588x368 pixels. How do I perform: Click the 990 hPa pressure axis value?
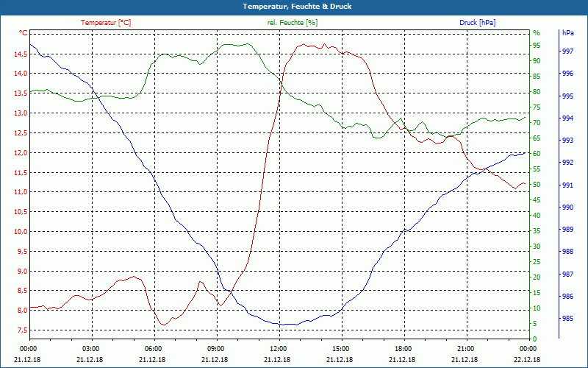pyautogui.click(x=567, y=208)
